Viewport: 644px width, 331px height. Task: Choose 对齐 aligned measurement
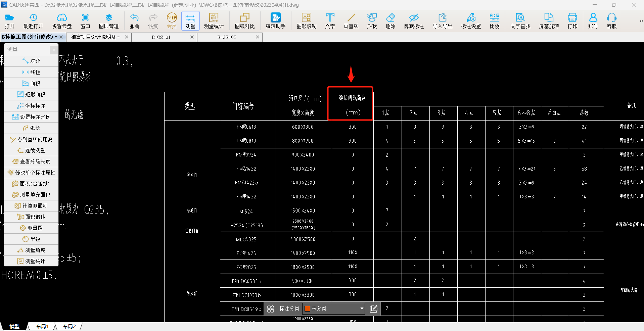(x=31, y=61)
